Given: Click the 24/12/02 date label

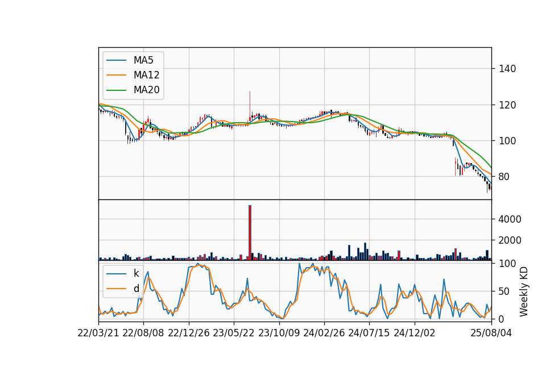Looking at the screenshot, I should (415, 333).
